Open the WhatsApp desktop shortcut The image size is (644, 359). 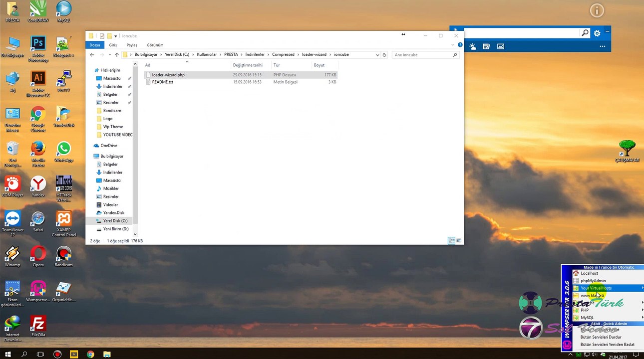(x=63, y=152)
